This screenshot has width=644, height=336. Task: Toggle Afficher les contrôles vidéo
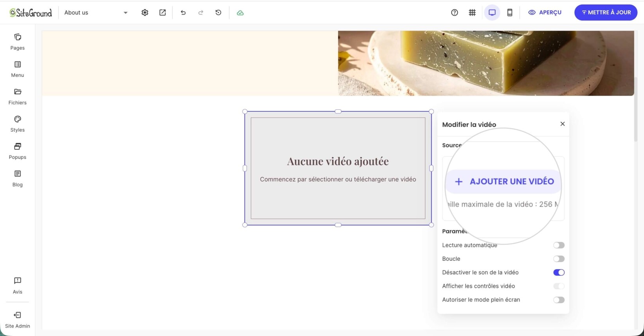pyautogui.click(x=559, y=286)
